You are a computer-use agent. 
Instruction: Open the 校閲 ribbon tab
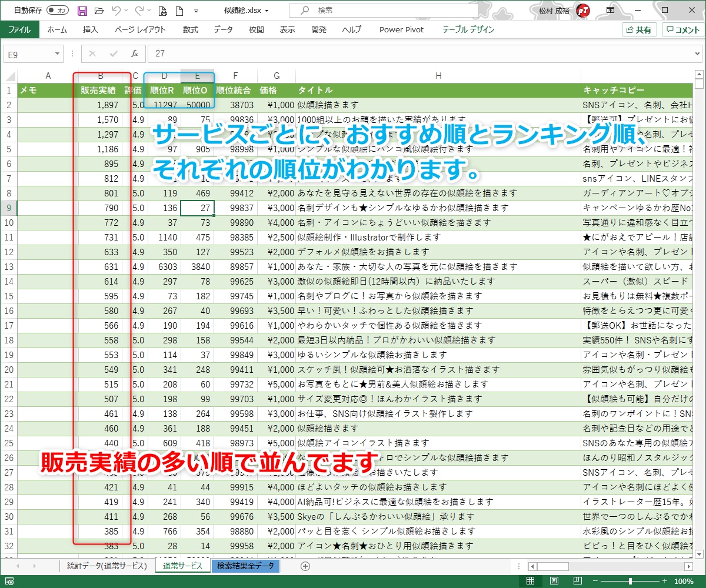tap(256, 29)
